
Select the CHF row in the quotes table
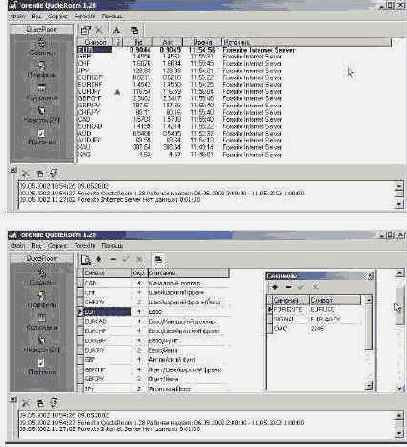(x=180, y=63)
